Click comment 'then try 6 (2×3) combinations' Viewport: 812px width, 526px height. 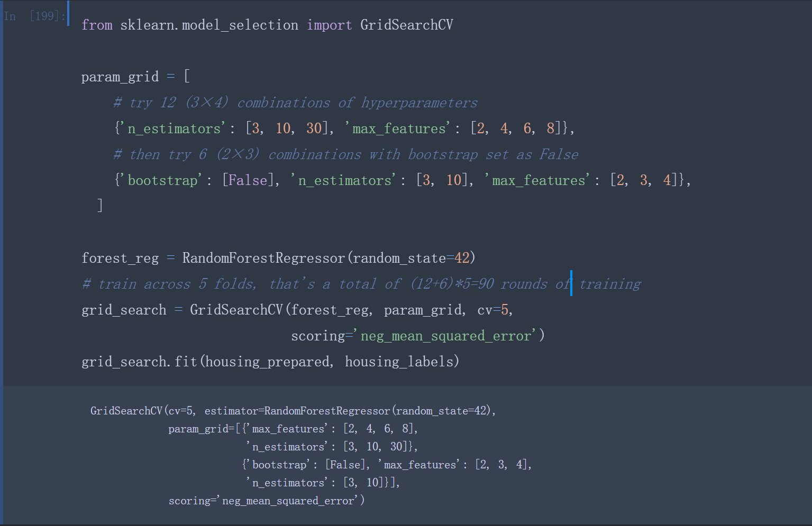[x=346, y=154]
